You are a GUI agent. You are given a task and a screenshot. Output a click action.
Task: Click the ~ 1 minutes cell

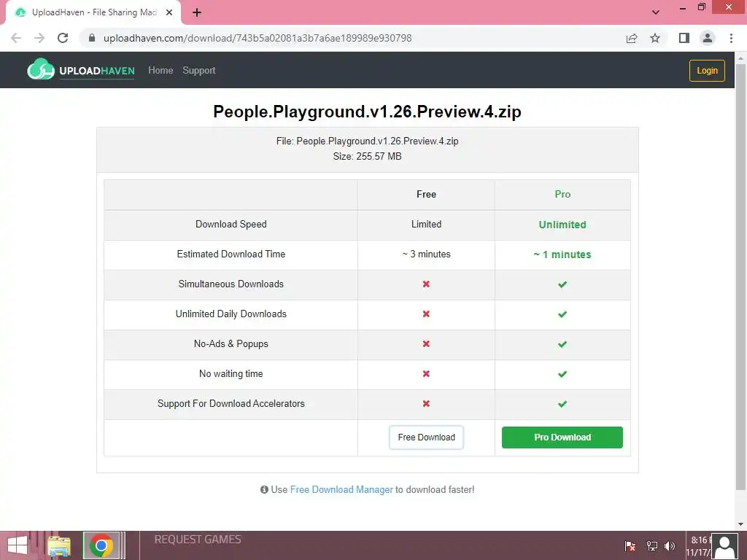tap(562, 254)
